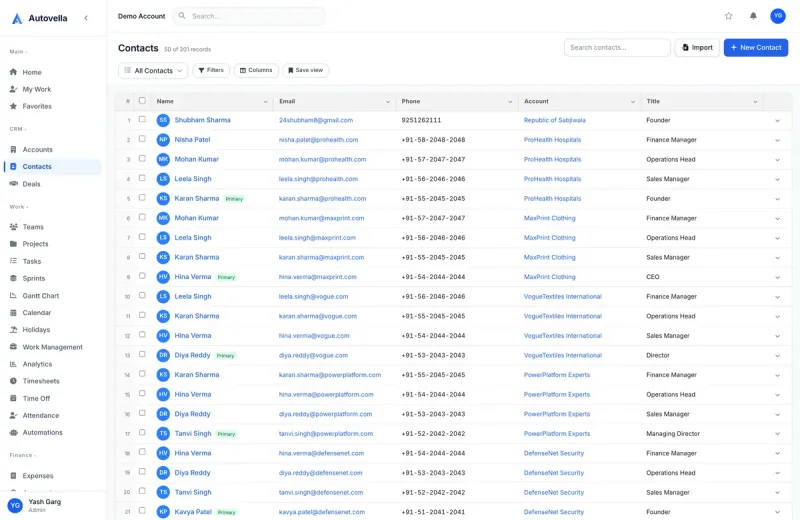Expand row chevron for Nisha Patel
The image size is (800, 520).
[778, 140]
